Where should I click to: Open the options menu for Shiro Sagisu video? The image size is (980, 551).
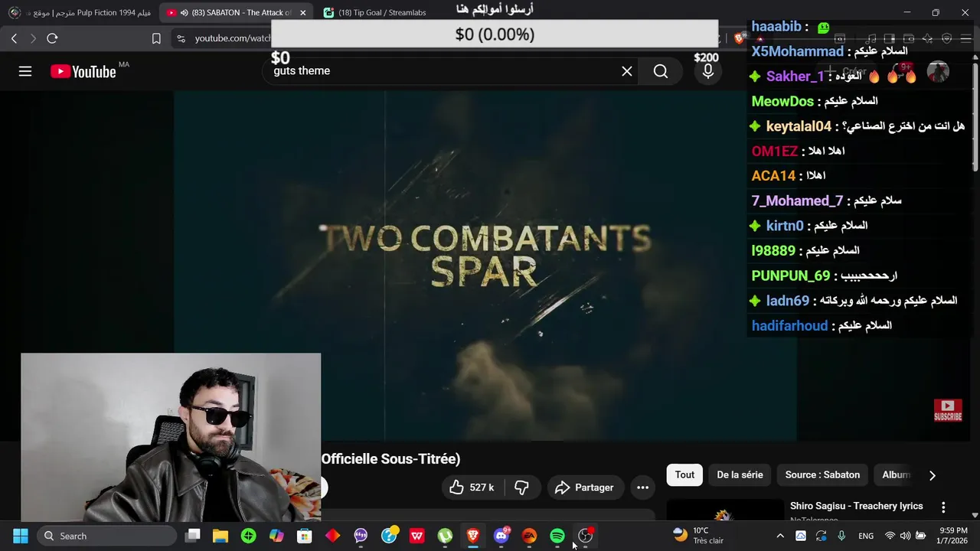pos(943,507)
